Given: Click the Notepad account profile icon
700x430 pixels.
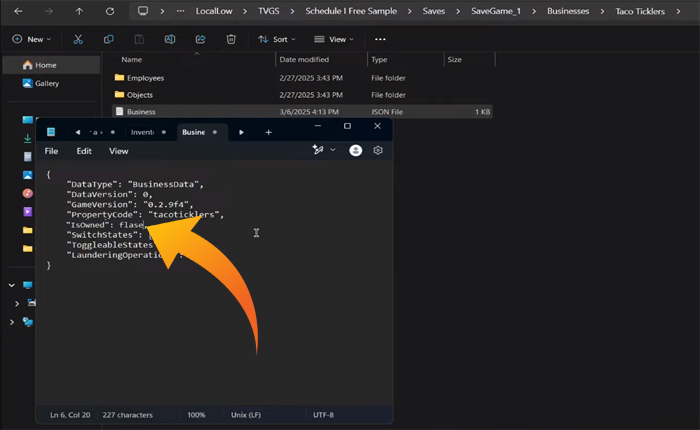Looking at the screenshot, I should pos(355,150).
